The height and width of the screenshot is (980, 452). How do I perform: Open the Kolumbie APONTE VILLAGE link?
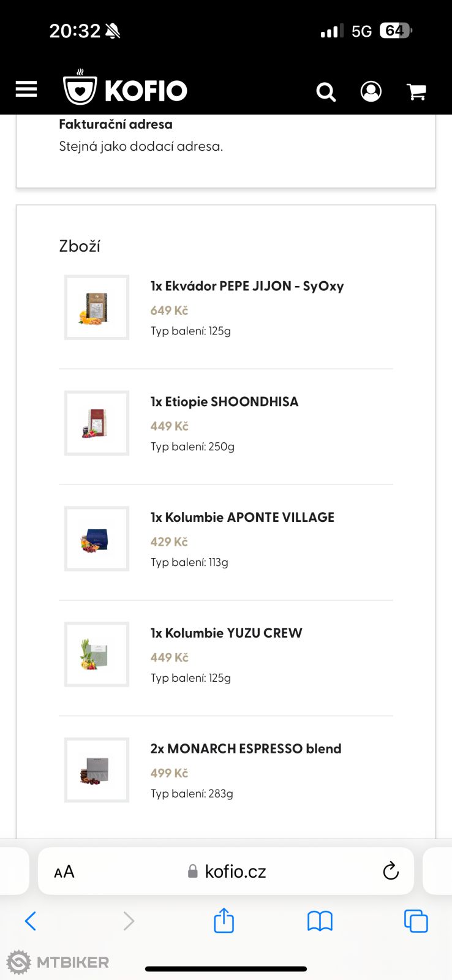tap(243, 518)
